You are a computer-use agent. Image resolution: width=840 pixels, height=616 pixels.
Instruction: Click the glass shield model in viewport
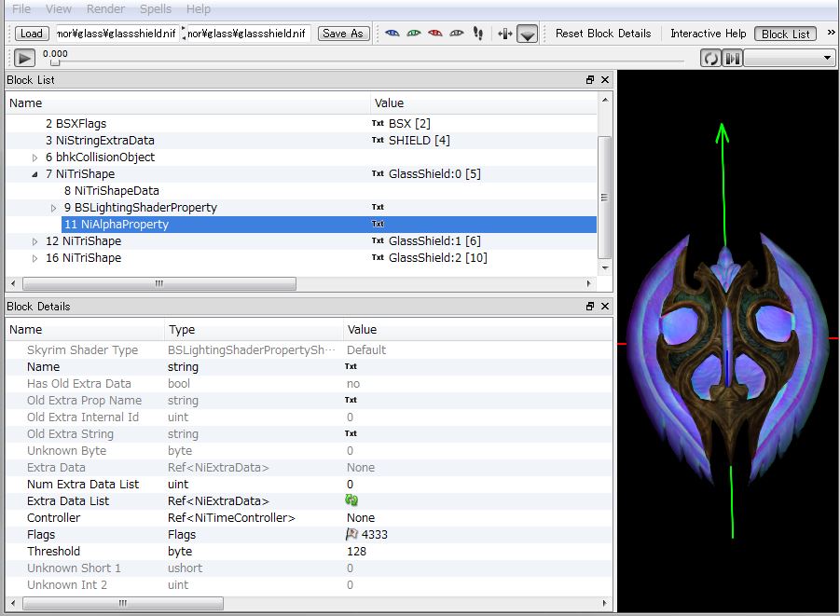728,359
